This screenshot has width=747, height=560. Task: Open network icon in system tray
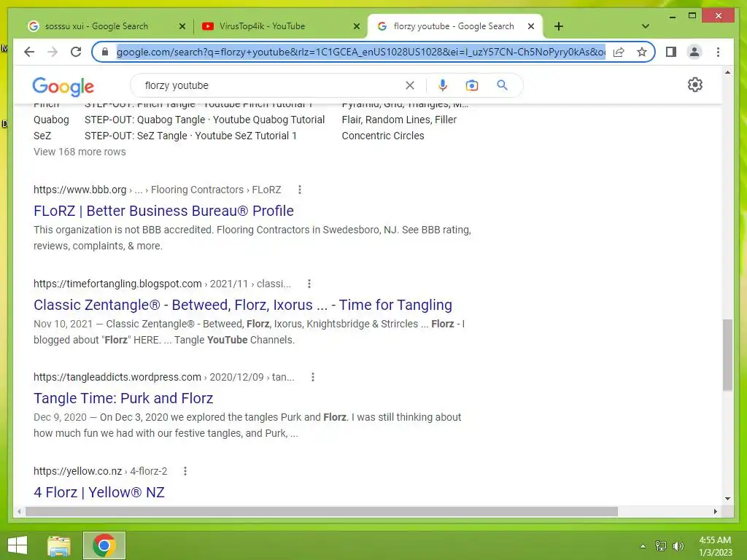point(661,546)
